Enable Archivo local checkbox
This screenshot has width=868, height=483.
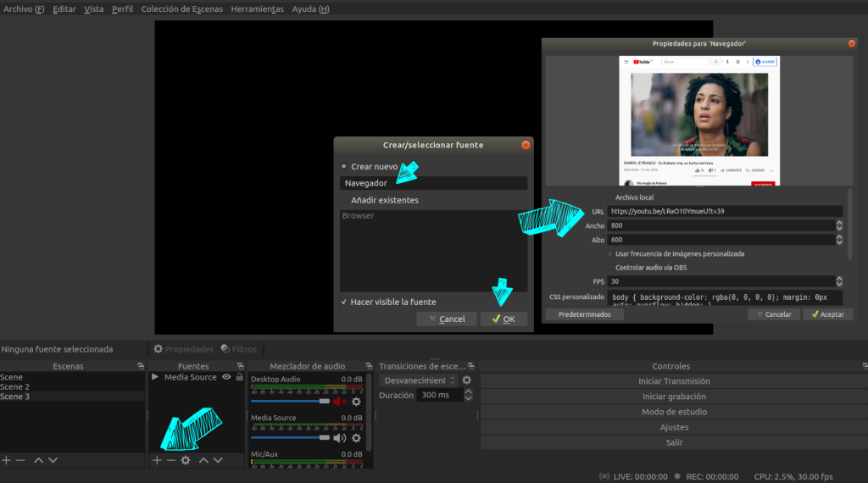pos(610,197)
